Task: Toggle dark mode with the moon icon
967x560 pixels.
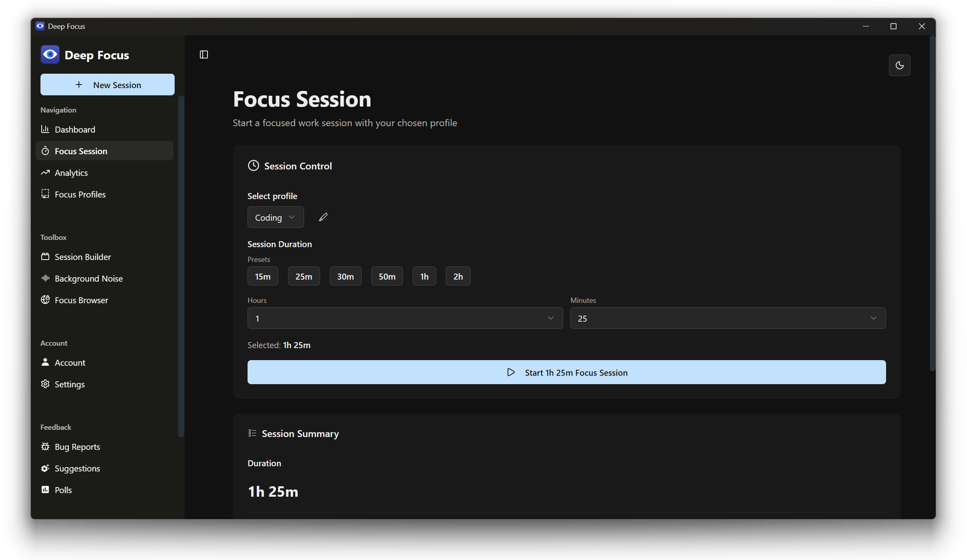Action: 899,65
